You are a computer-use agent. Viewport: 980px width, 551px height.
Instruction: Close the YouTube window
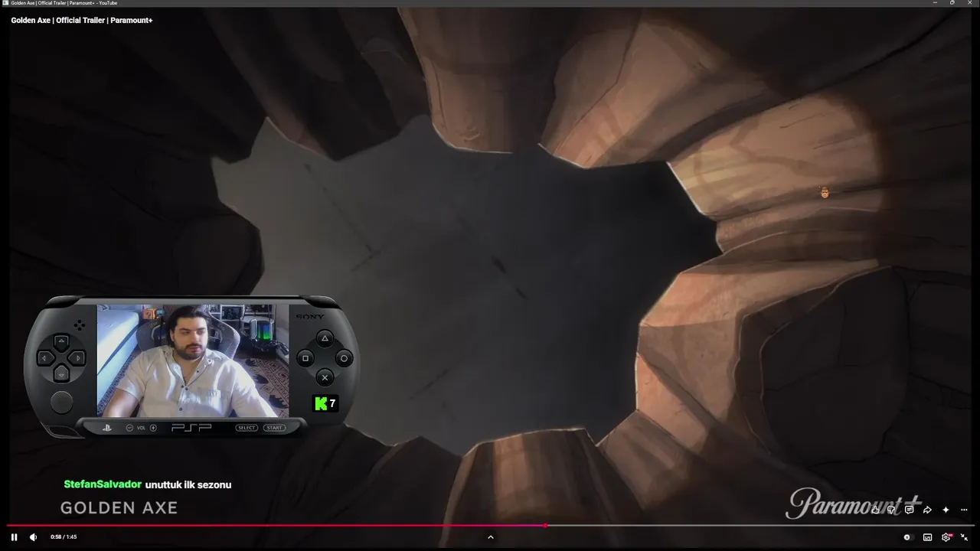click(x=970, y=3)
